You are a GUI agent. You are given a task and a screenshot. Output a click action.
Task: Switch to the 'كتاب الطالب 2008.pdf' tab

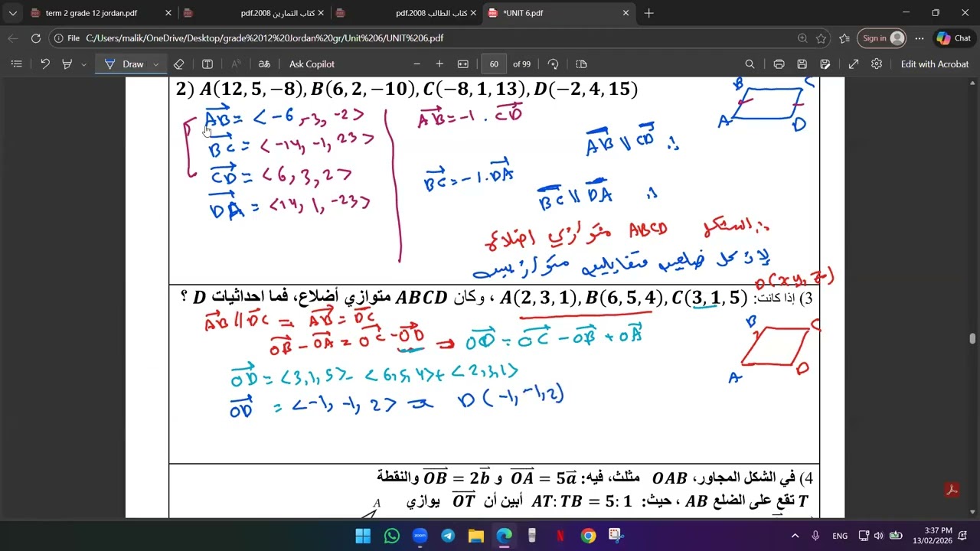click(x=407, y=13)
